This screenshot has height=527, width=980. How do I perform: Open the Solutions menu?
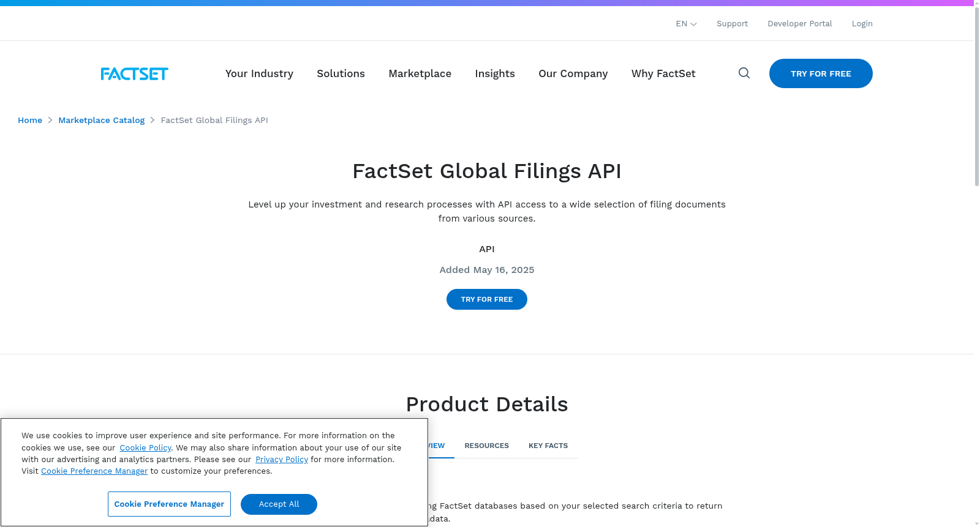point(341,73)
